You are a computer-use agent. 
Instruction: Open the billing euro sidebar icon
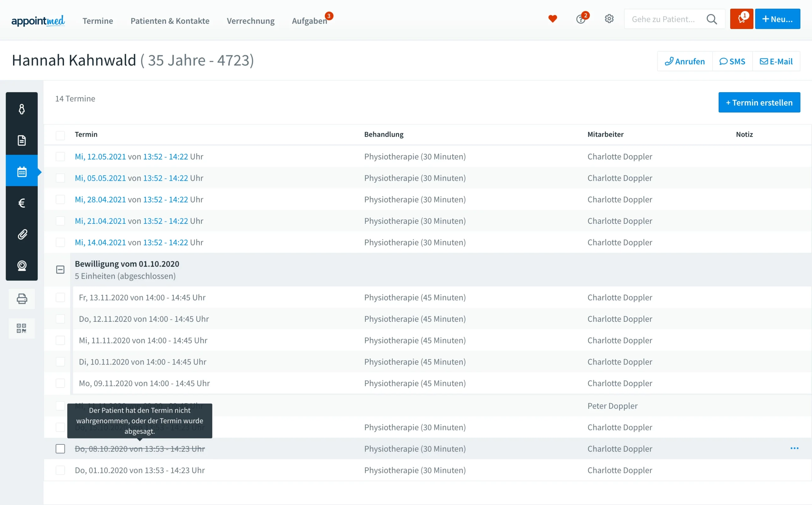tap(22, 203)
